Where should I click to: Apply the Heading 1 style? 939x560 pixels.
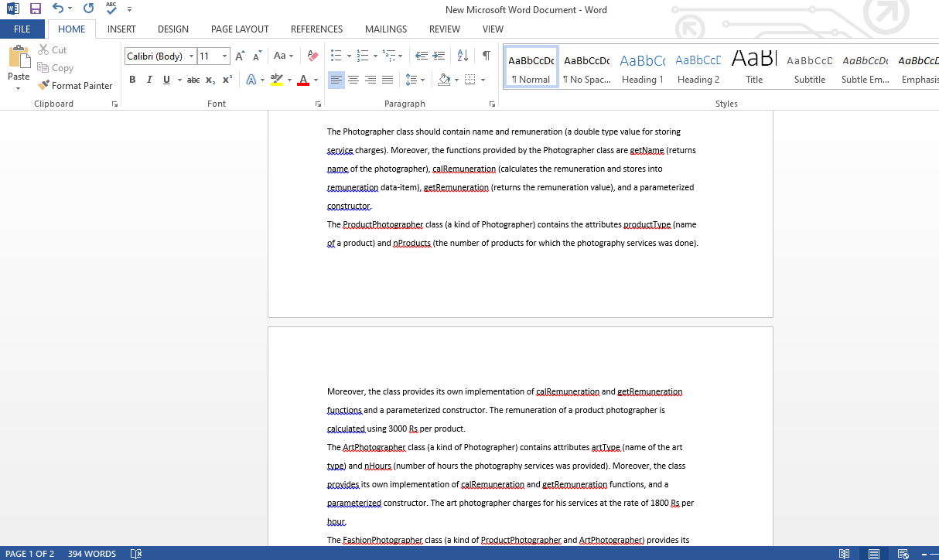(642, 67)
